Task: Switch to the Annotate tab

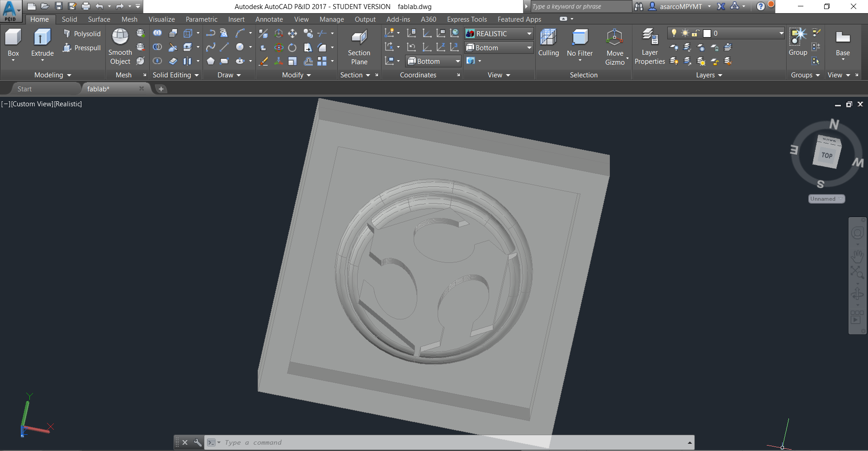Action: [269, 19]
